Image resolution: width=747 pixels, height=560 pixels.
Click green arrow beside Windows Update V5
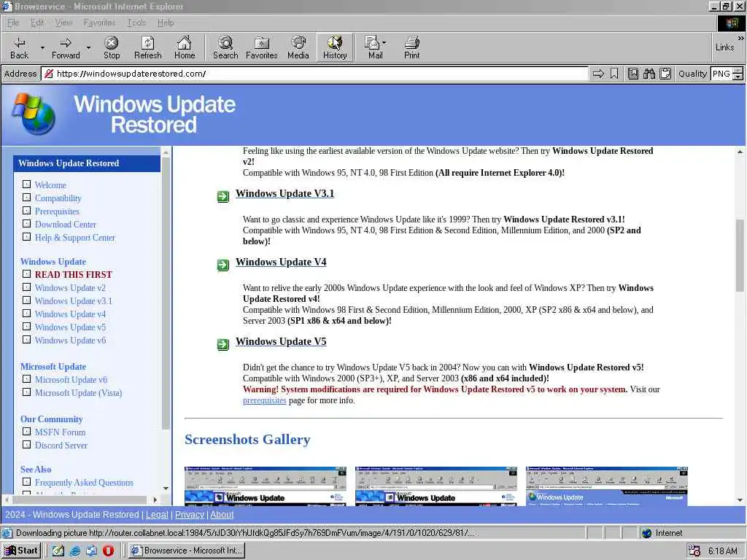click(223, 344)
